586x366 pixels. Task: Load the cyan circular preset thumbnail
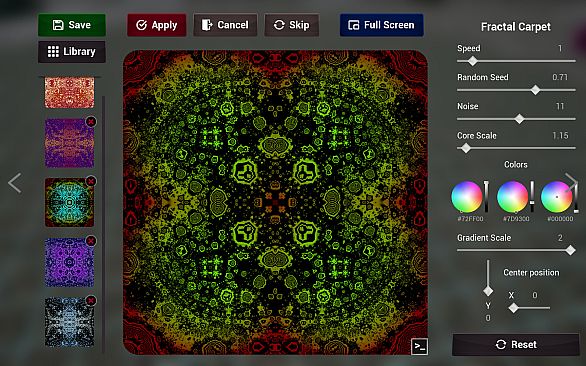click(70, 202)
